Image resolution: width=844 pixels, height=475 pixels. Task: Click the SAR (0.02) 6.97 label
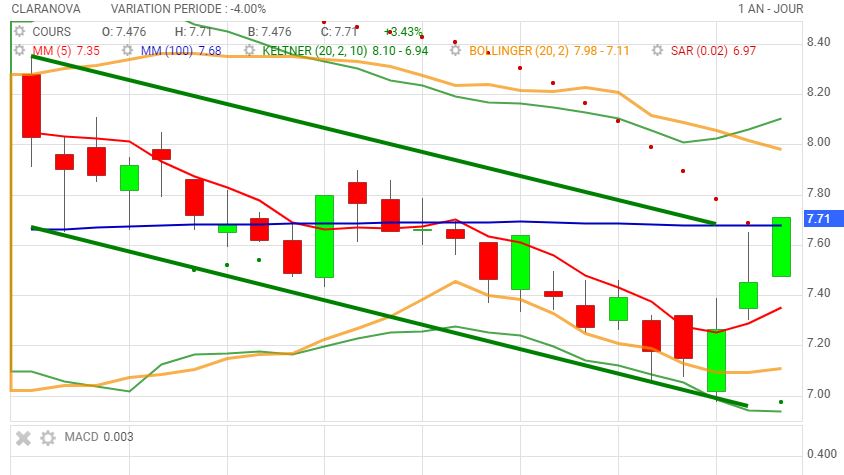713,51
